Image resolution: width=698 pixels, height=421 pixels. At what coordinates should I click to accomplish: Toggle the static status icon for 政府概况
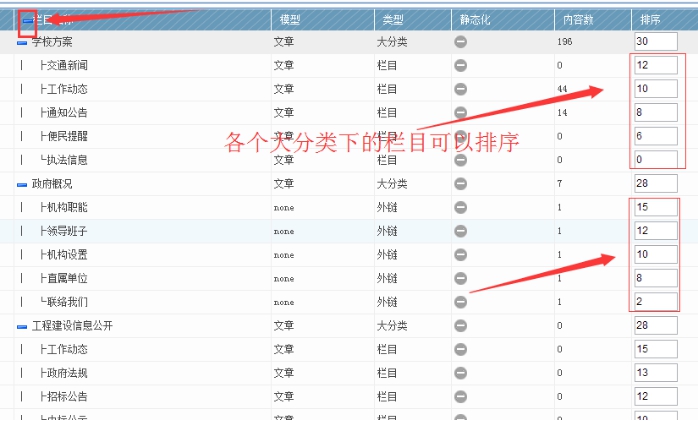click(x=460, y=184)
